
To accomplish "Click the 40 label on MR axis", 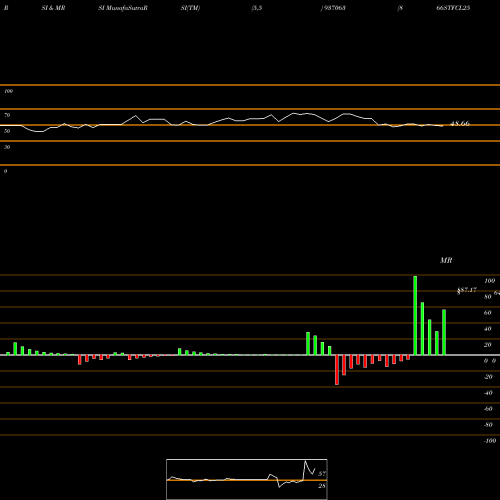I will point(488,329).
